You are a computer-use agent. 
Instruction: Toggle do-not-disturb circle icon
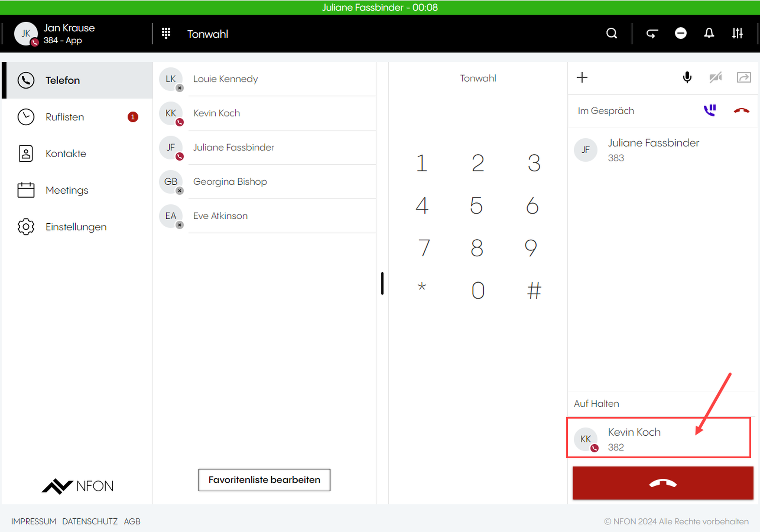pyautogui.click(x=681, y=33)
